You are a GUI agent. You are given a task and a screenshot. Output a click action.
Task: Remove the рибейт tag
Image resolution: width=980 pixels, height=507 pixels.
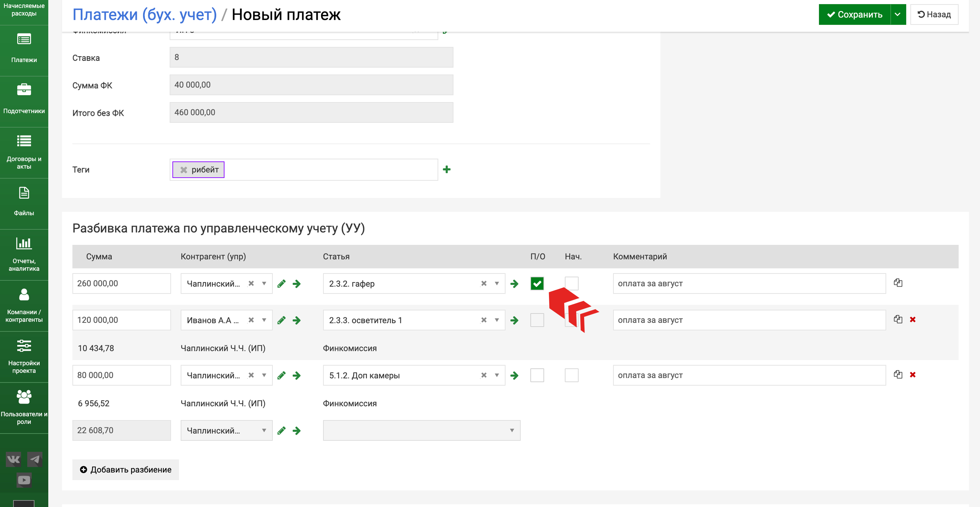[184, 170]
